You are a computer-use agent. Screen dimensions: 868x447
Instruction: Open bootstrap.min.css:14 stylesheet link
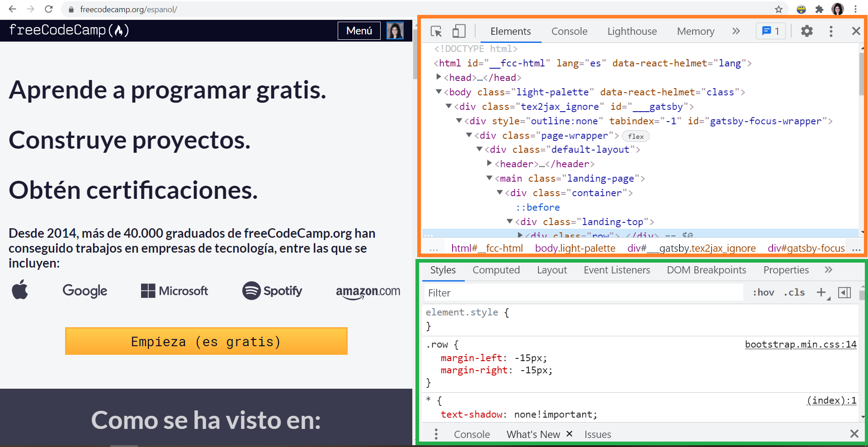801,344
